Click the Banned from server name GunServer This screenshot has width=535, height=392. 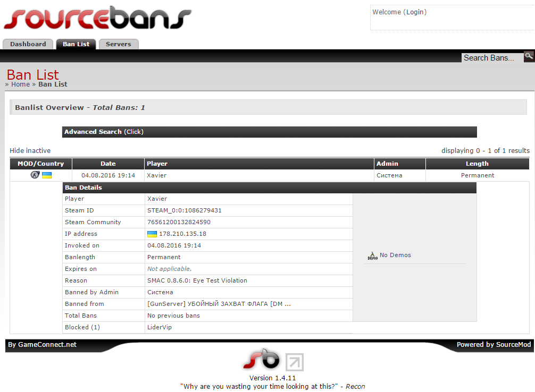click(219, 304)
